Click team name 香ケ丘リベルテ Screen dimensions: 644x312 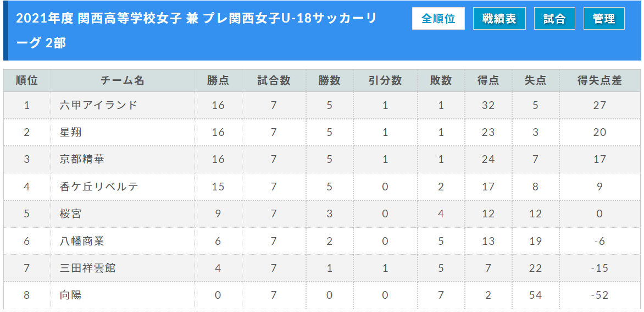pos(98,187)
